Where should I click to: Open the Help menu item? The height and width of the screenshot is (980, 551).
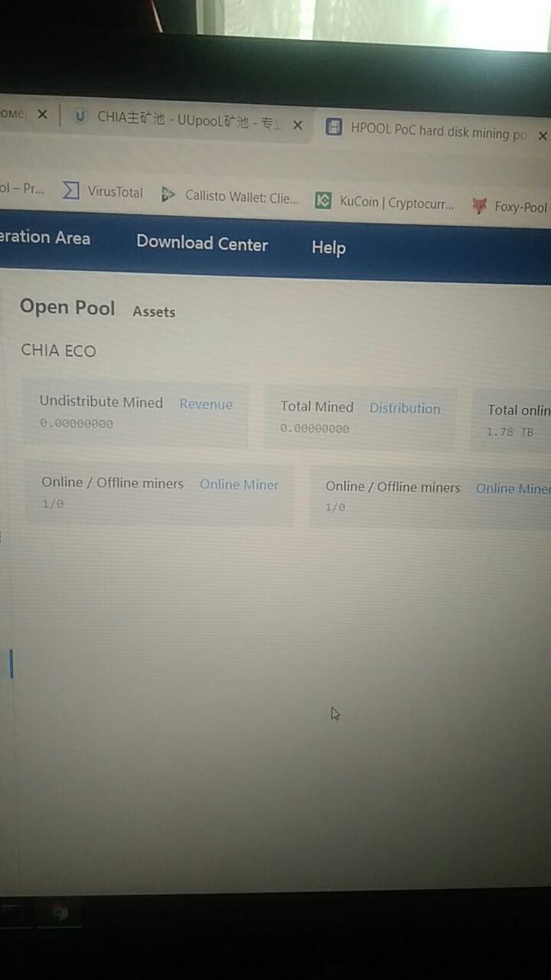pos(328,247)
